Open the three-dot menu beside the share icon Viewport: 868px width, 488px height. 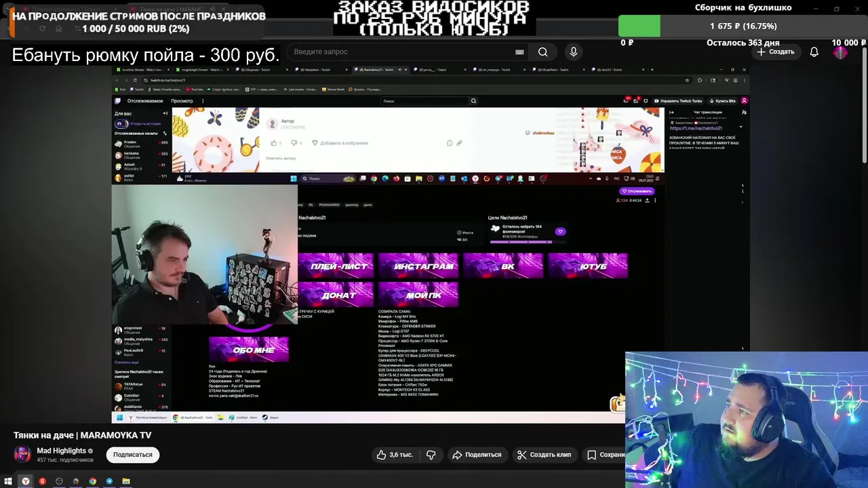pyautogui.click(x=655, y=201)
